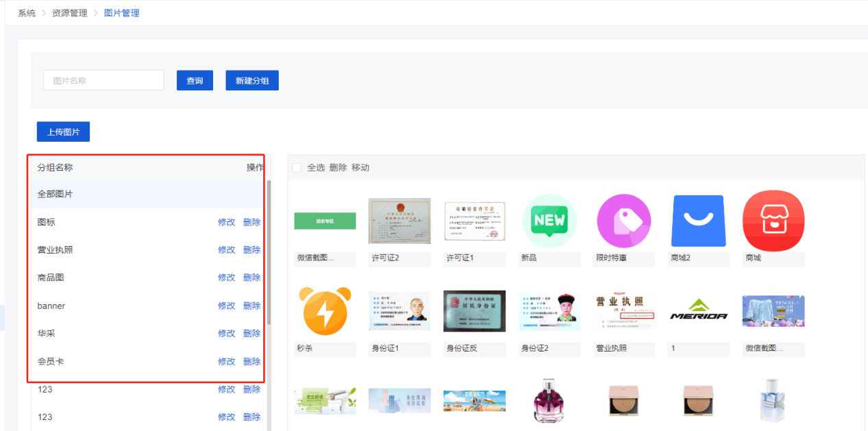868x431 pixels.
Task: Select the 新品 NEW speech-bubble icon image
Action: pyautogui.click(x=549, y=221)
